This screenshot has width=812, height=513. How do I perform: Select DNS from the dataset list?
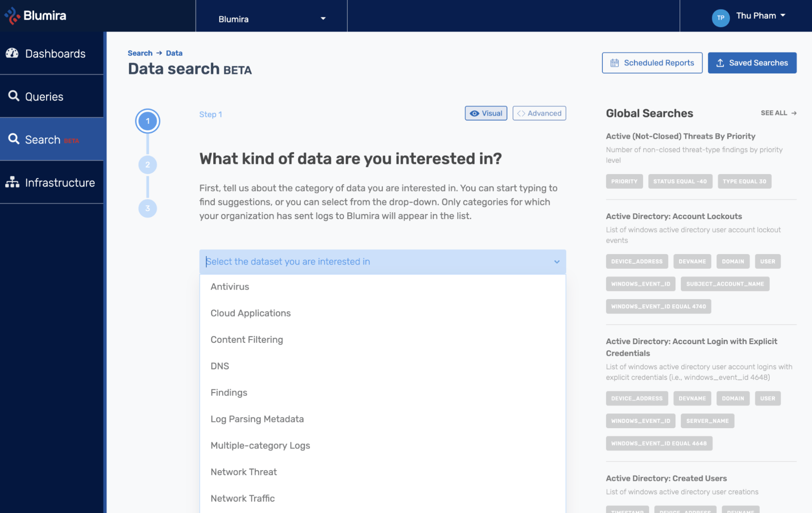pyautogui.click(x=220, y=366)
